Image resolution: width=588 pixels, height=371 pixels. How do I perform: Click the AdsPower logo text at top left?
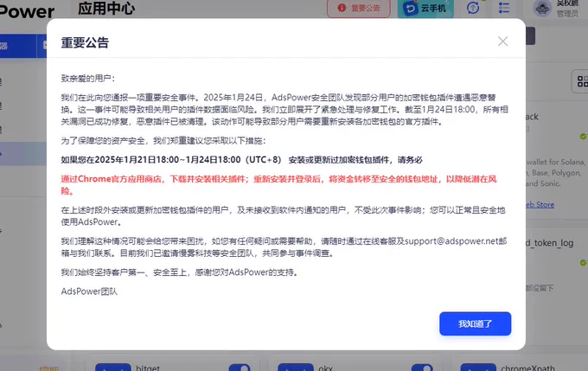pyautogui.click(x=27, y=11)
